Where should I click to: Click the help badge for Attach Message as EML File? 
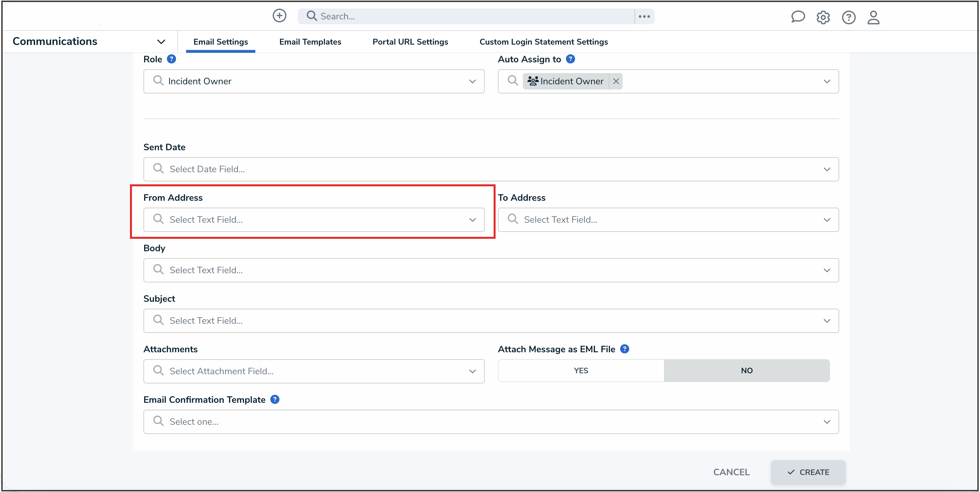coord(624,349)
